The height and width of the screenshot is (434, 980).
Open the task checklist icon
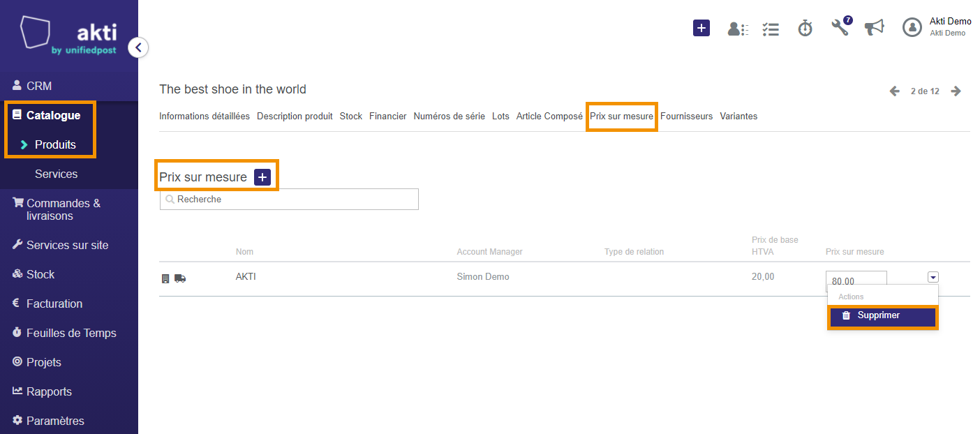(771, 29)
